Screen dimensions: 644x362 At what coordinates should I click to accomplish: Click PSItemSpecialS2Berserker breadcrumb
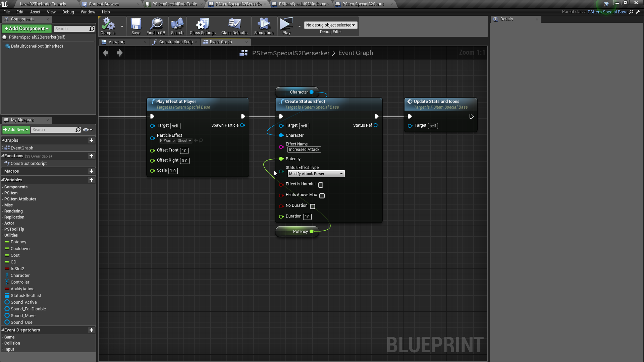coord(290,53)
